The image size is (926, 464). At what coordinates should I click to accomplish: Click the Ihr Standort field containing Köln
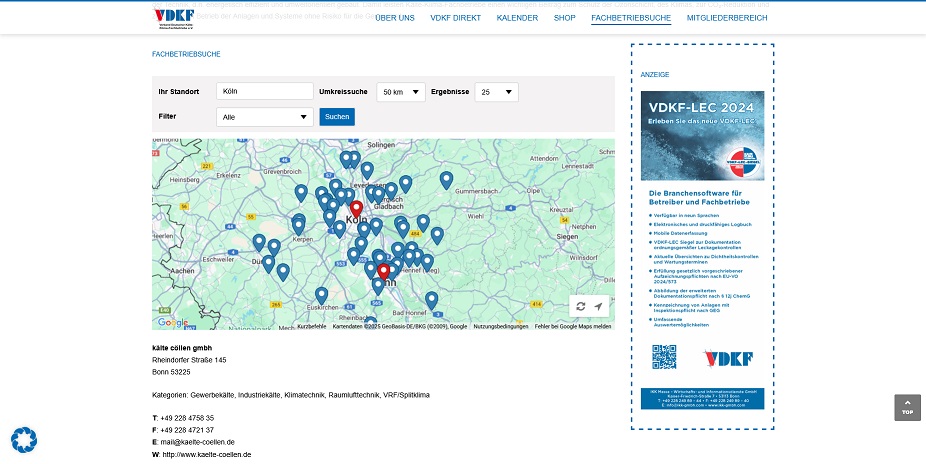265,92
